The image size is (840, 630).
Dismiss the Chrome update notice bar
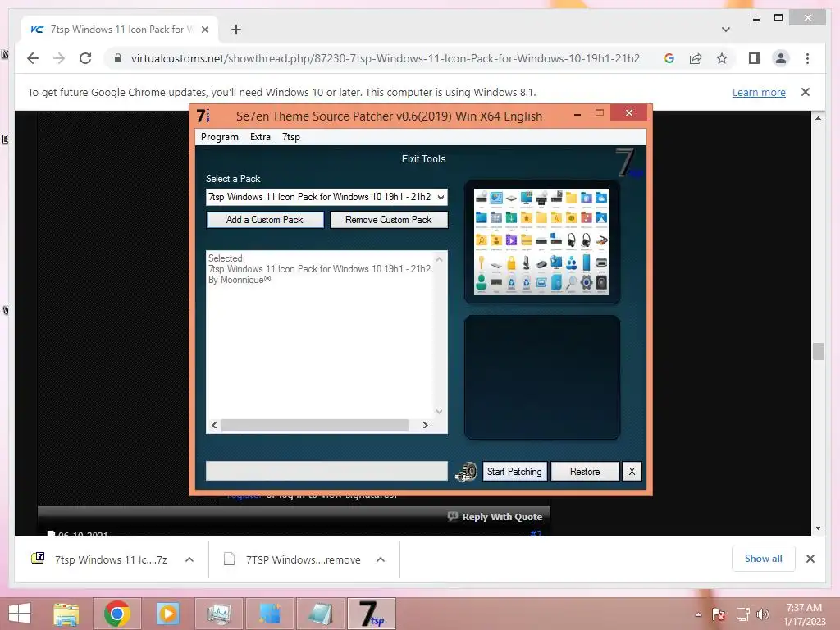tap(806, 92)
